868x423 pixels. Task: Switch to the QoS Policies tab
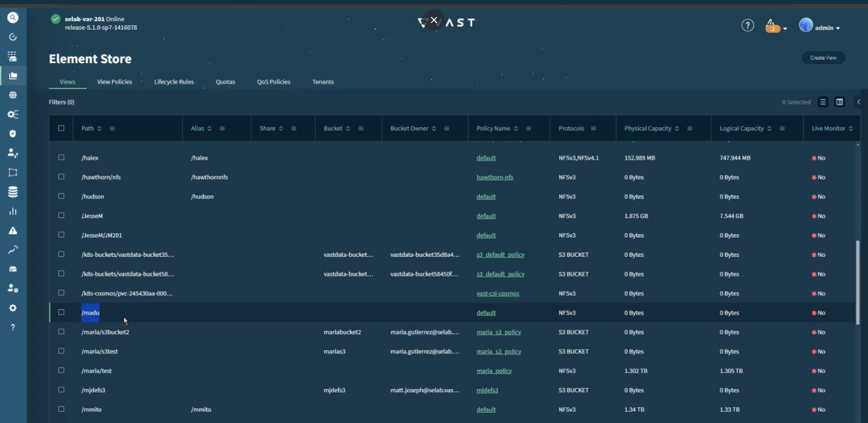(273, 82)
